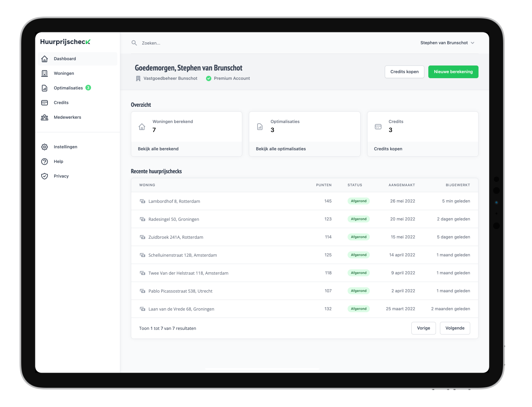Open Instellingen via the gear icon
Viewport: 532px width, 407px height.
[45, 147]
